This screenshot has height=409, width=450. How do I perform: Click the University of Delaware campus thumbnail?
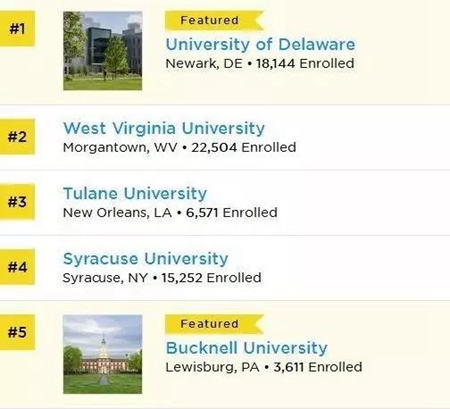click(x=103, y=51)
